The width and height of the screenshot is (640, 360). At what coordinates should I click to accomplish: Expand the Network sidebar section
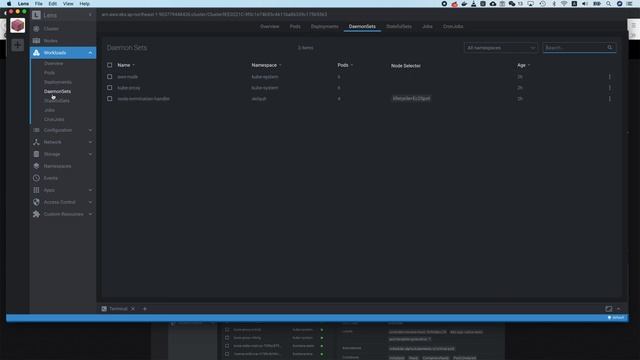click(90, 142)
